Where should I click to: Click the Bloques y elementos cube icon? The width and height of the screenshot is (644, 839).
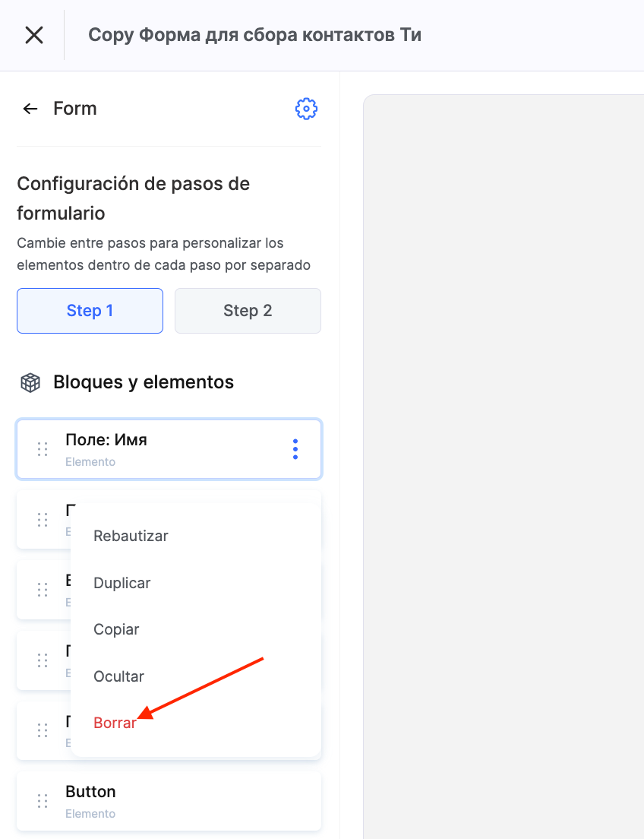pyautogui.click(x=30, y=382)
